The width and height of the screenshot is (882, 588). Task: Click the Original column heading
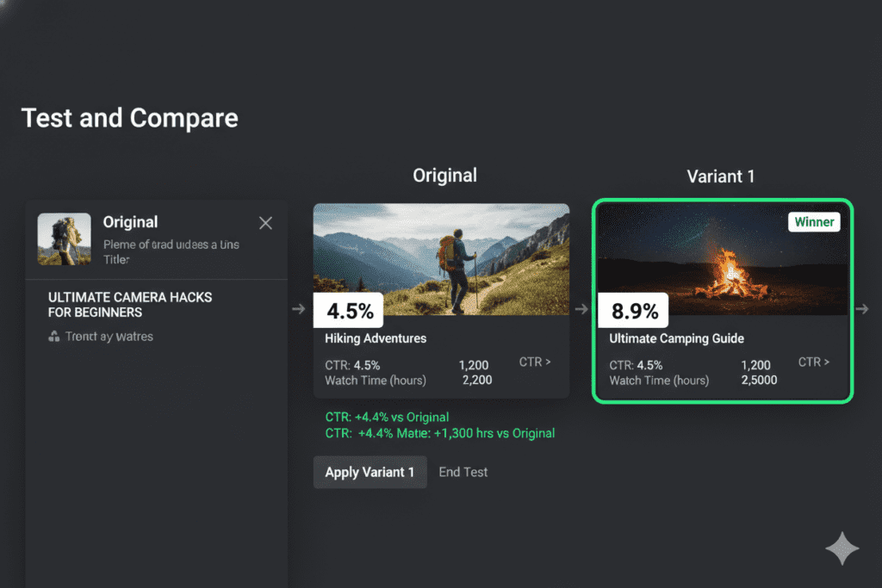pyautogui.click(x=444, y=176)
